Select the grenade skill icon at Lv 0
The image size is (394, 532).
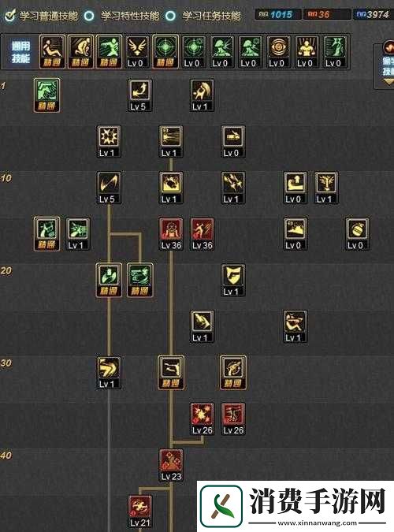pos(357,234)
